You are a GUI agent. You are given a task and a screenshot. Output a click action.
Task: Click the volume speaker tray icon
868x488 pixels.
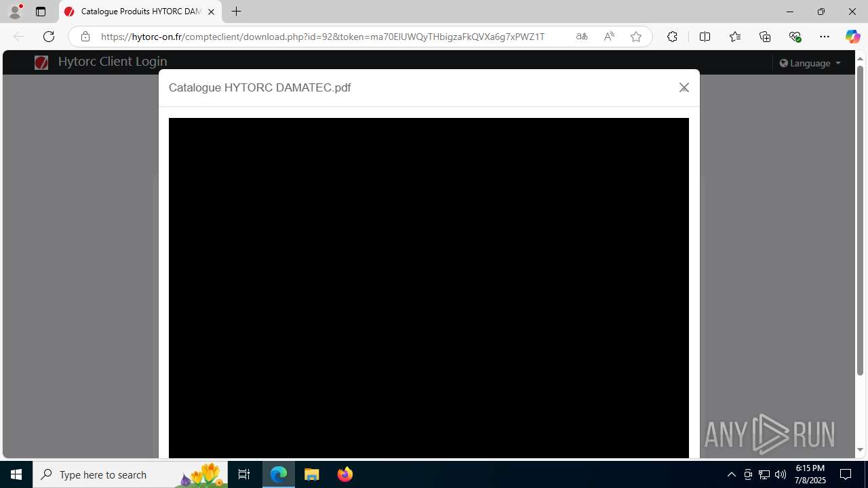click(x=781, y=474)
